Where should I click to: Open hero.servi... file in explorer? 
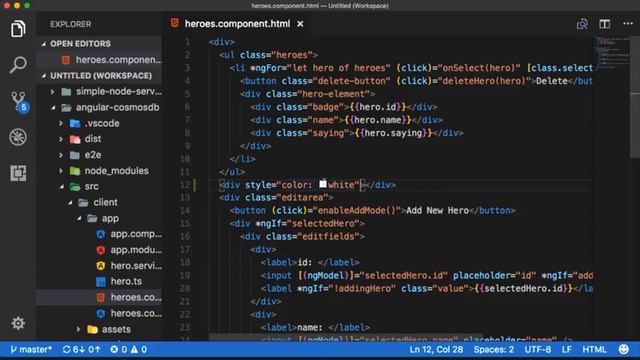(x=100, y=266)
